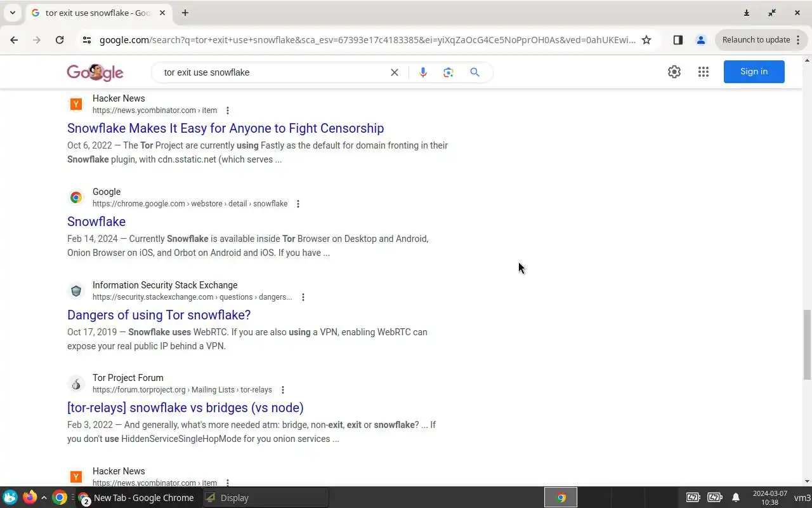Open more options for the chrome.google.com result
This screenshot has width=812, height=508.
(x=298, y=204)
